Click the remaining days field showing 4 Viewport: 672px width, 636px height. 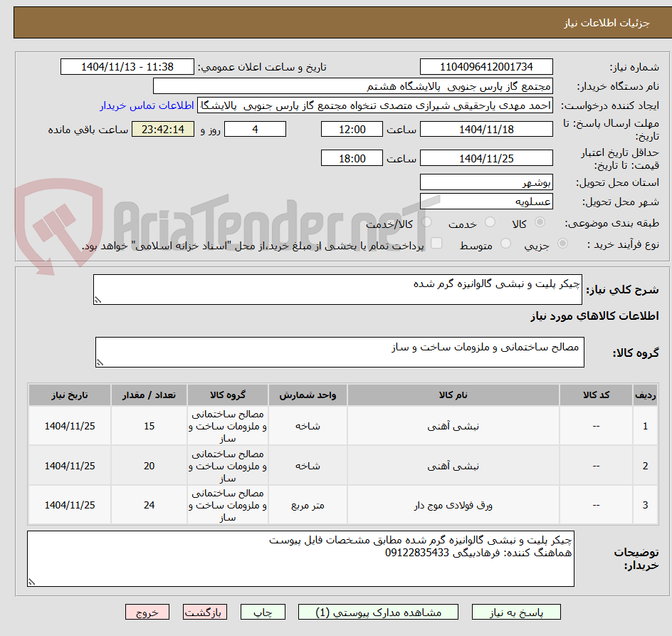[255, 129]
